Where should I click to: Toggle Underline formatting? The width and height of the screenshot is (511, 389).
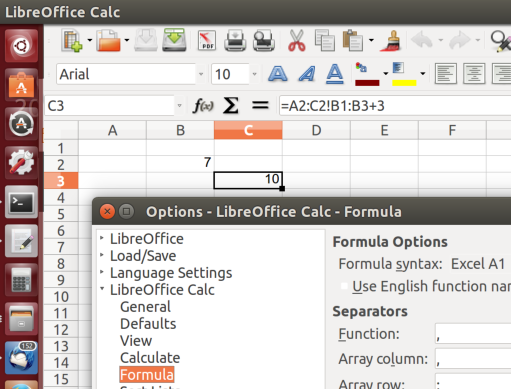coord(335,74)
